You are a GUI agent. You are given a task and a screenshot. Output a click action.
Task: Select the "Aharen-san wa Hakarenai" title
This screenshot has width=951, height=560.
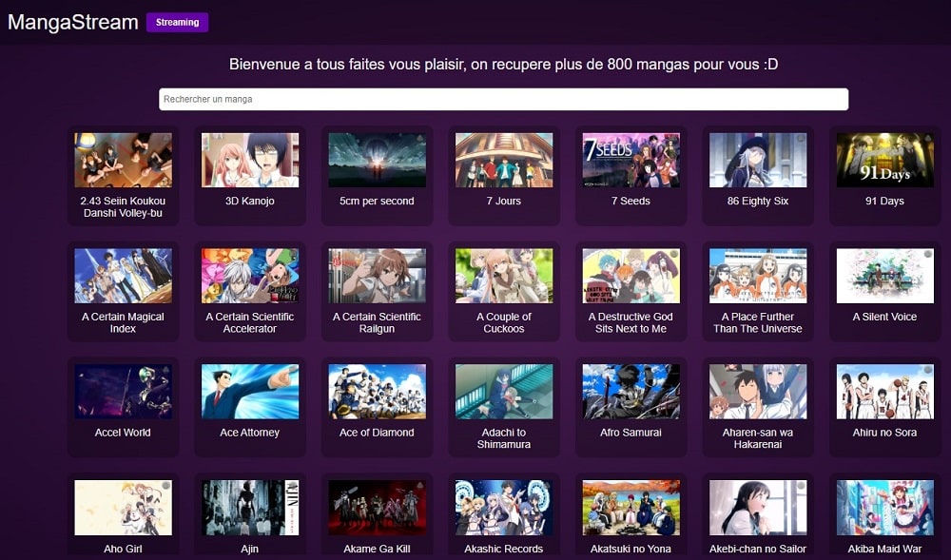click(x=758, y=438)
